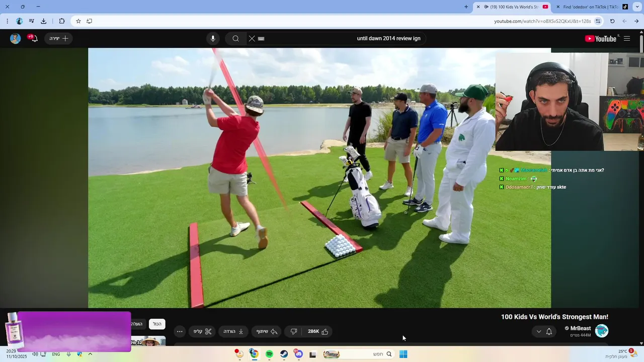Click the address bar URL
This screenshot has height=362, width=644.
542,21
